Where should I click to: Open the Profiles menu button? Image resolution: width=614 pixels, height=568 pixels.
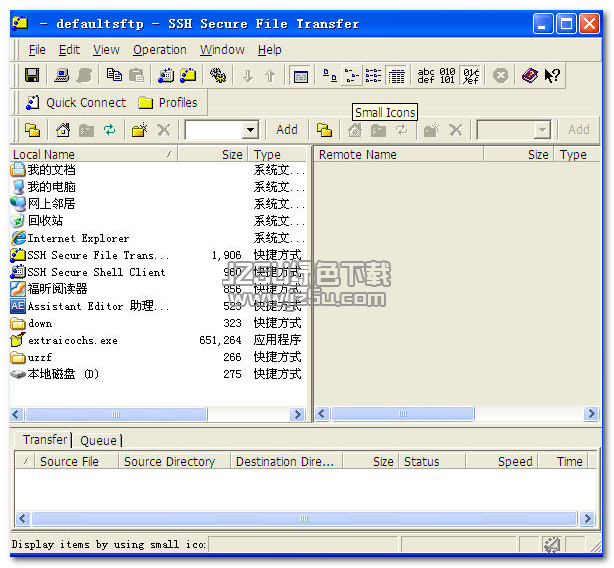pos(168,103)
